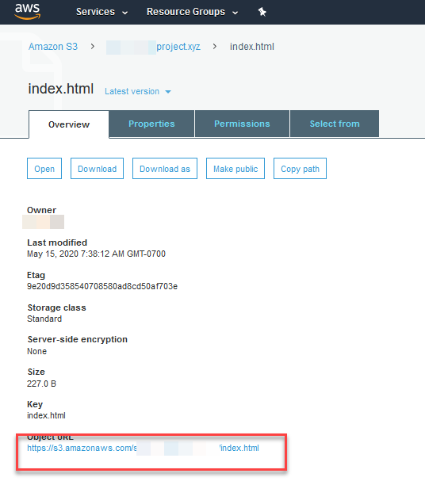
Task: Open the Object URL s3.amazonaws.com link
Action: [143, 448]
